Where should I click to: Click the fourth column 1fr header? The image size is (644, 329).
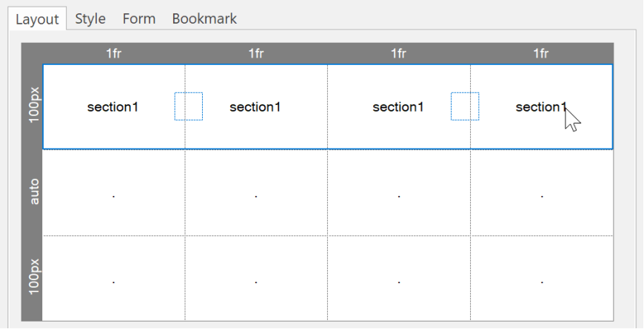(x=541, y=53)
